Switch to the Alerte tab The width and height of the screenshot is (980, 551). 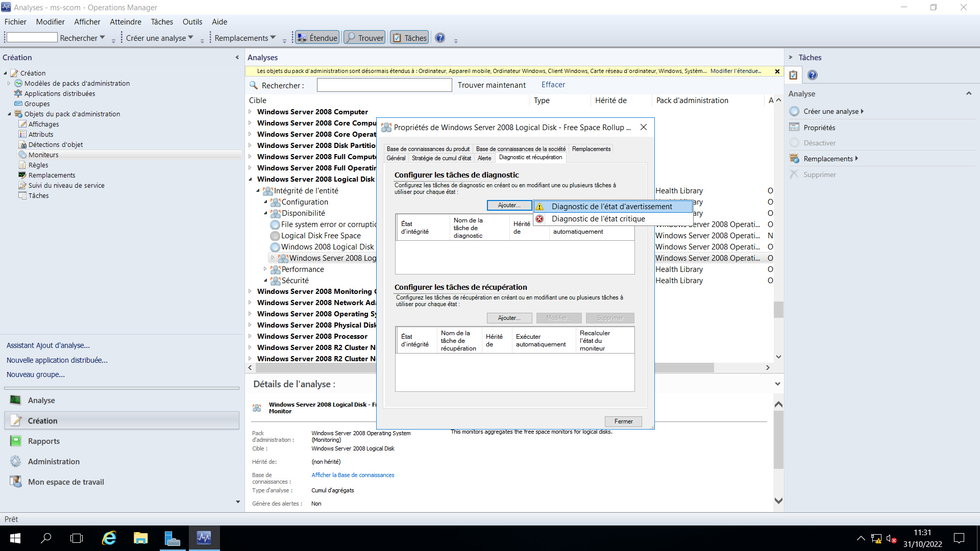(x=484, y=158)
